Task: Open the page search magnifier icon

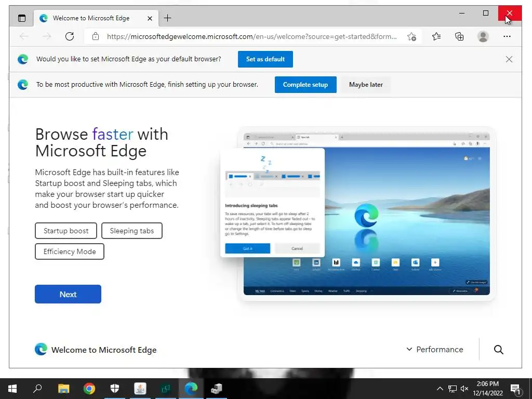Action: pos(498,350)
